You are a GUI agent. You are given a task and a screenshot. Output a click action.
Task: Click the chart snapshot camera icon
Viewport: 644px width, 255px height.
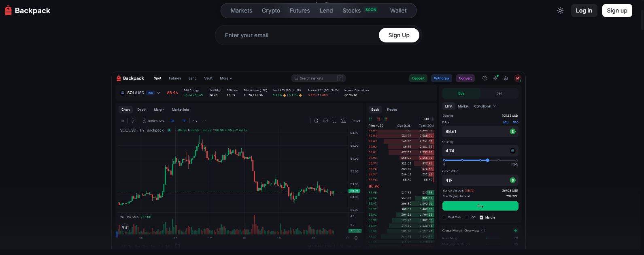tap(344, 121)
